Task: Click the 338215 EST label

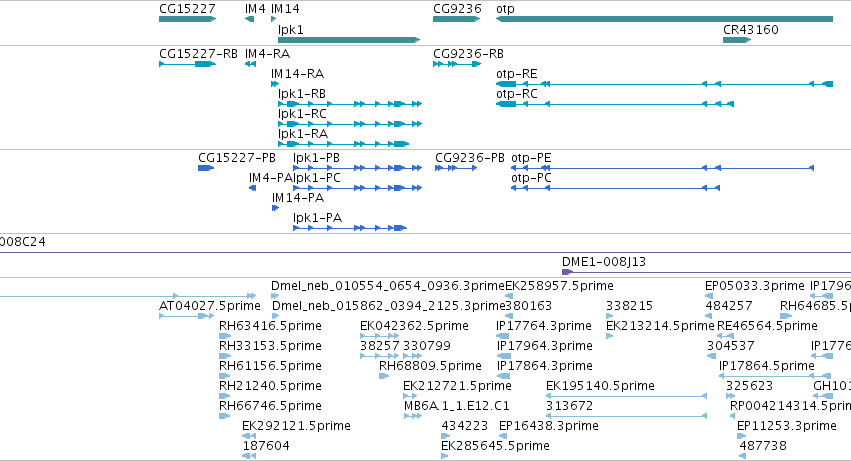Action: pos(630,306)
